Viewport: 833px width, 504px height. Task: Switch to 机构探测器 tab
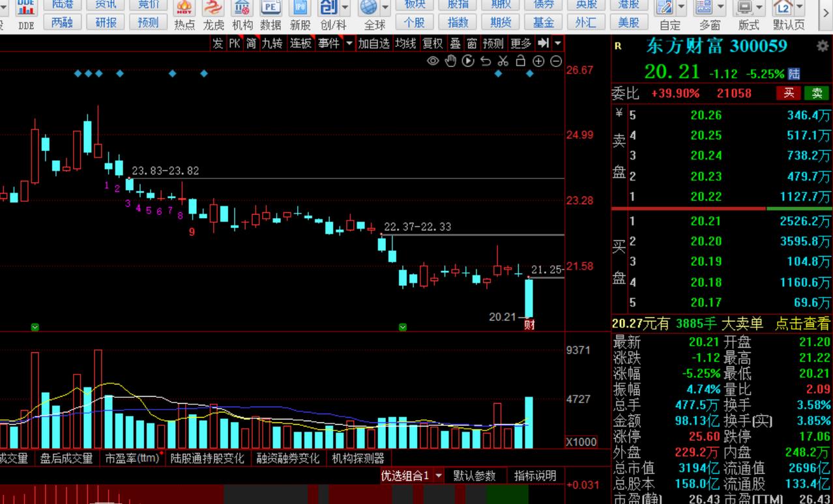[358, 458]
